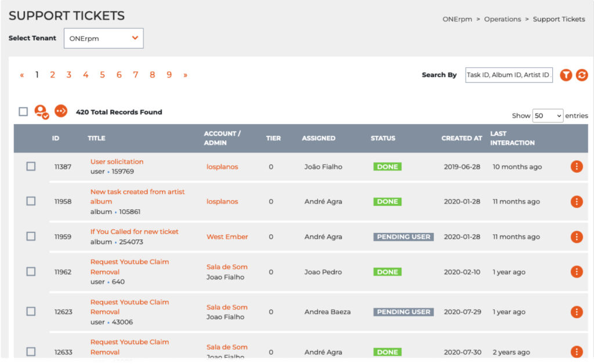Image resolution: width=594 pixels, height=364 pixels.
Task: Click the bulk move arrow icon
Action: pos(61,111)
